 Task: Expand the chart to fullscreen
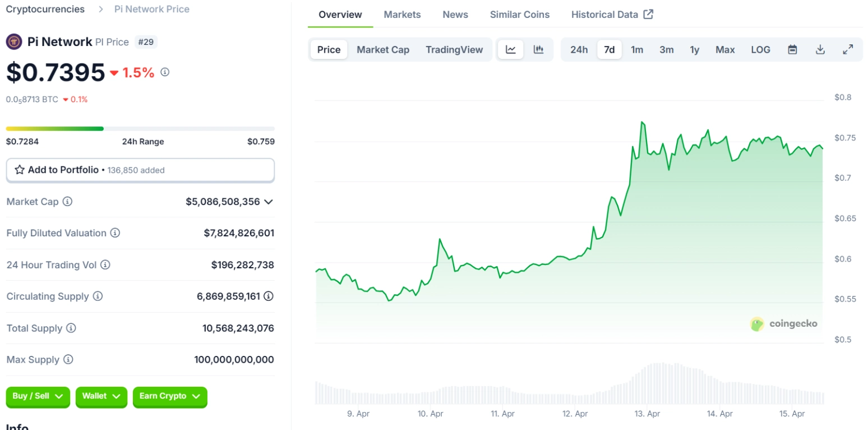click(x=848, y=49)
